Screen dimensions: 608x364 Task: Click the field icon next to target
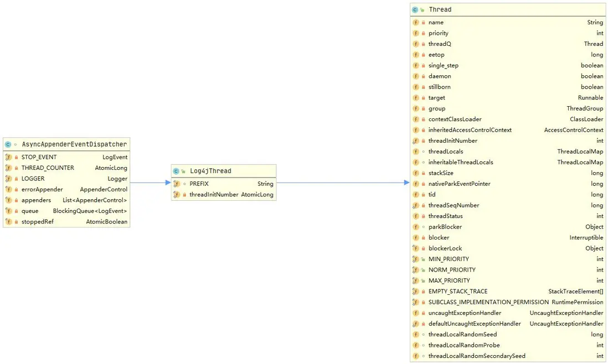click(416, 98)
